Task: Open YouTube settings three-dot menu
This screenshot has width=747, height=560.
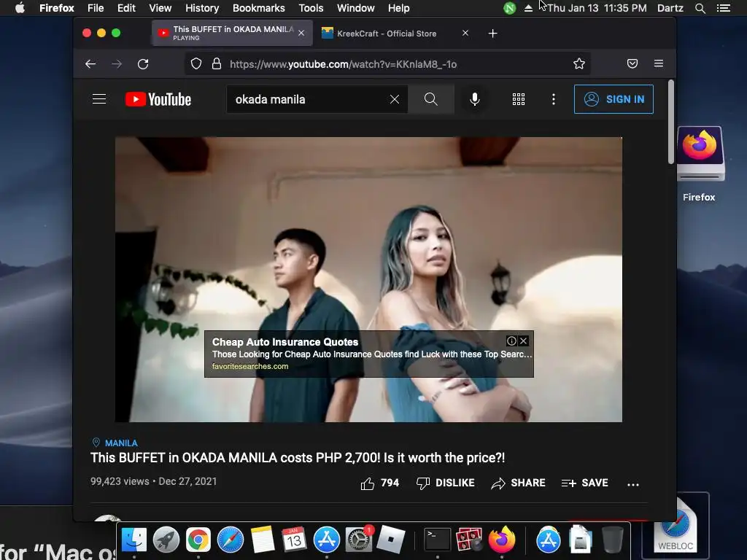Action: (553, 99)
